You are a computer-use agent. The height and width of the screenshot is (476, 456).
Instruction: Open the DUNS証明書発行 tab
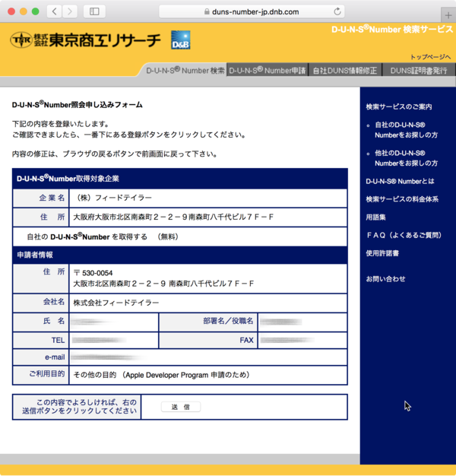(419, 71)
